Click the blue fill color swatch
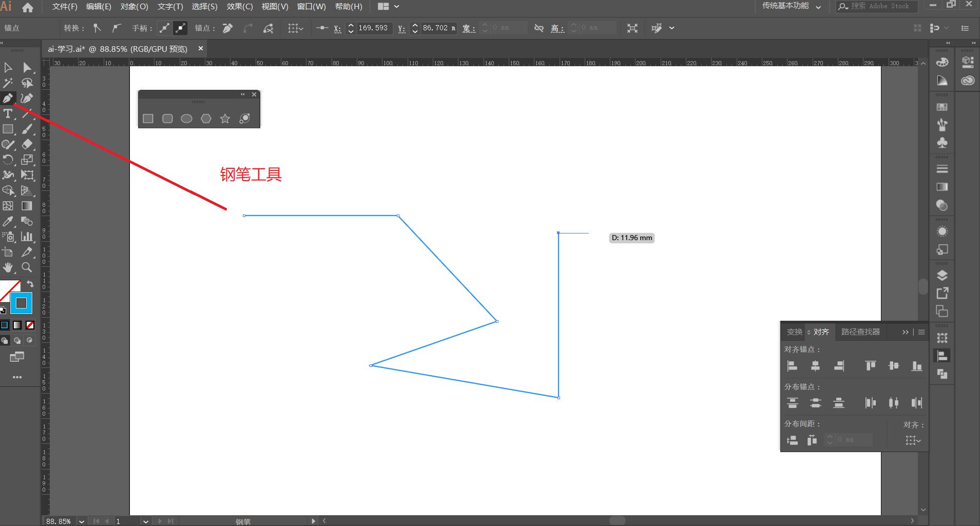 click(x=21, y=303)
